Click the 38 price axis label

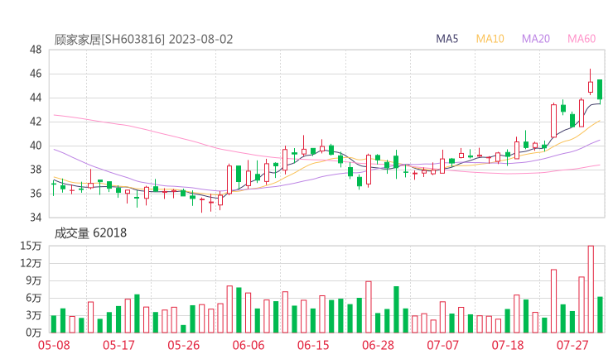36,170
